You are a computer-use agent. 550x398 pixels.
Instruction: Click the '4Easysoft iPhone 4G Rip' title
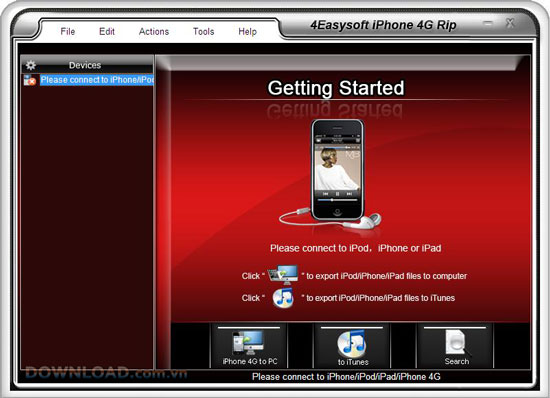[x=383, y=25]
